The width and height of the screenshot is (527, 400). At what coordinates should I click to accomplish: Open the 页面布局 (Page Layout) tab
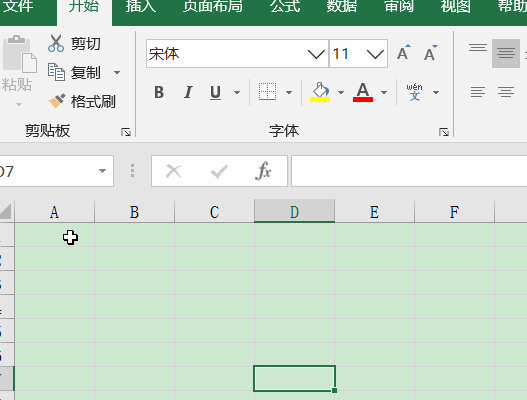point(212,6)
